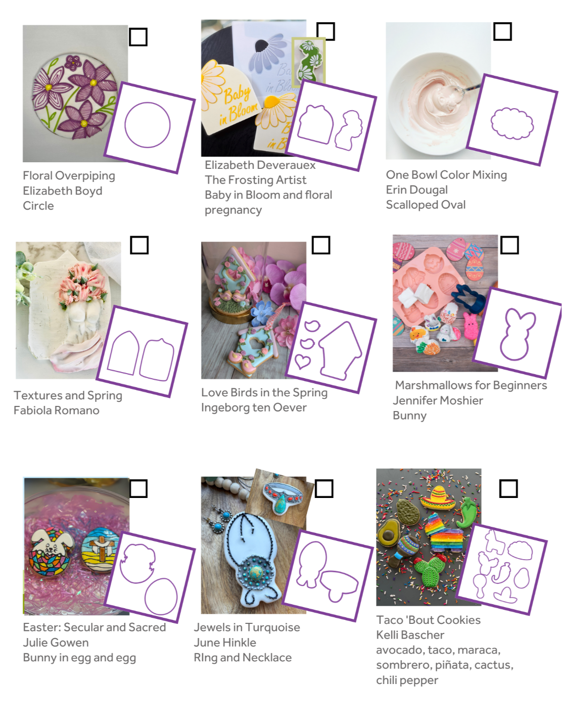Select the arch and jar cutter outline
The height and width of the screenshot is (728, 562).
coord(142,351)
